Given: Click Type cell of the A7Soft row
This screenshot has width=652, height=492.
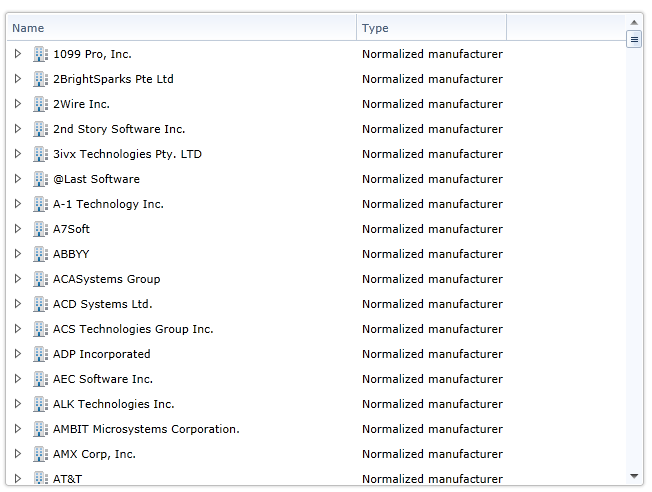Looking at the screenshot, I should [x=432, y=229].
